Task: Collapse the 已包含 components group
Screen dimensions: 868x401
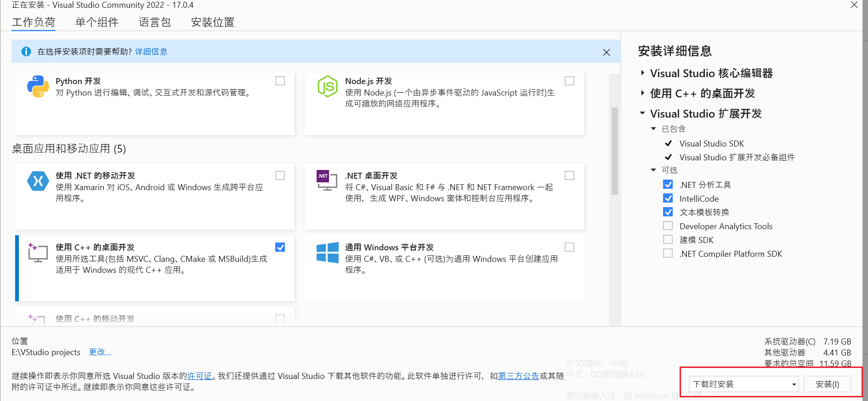Action: pyautogui.click(x=653, y=129)
